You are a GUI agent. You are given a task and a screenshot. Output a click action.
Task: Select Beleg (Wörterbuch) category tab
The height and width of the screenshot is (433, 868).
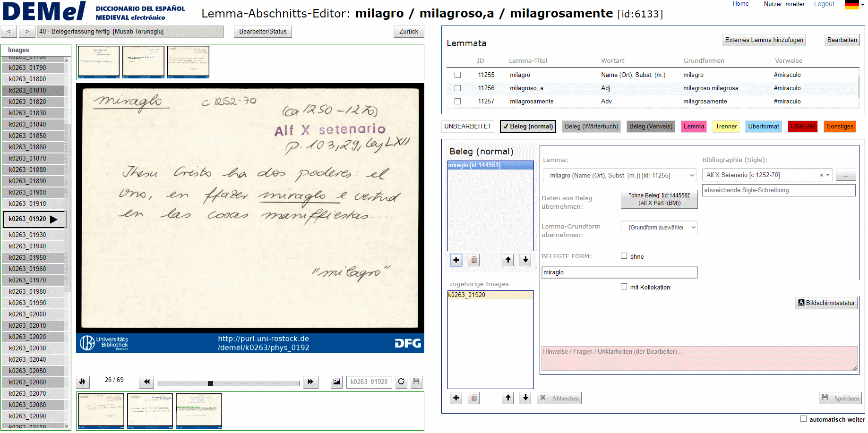[x=591, y=126]
